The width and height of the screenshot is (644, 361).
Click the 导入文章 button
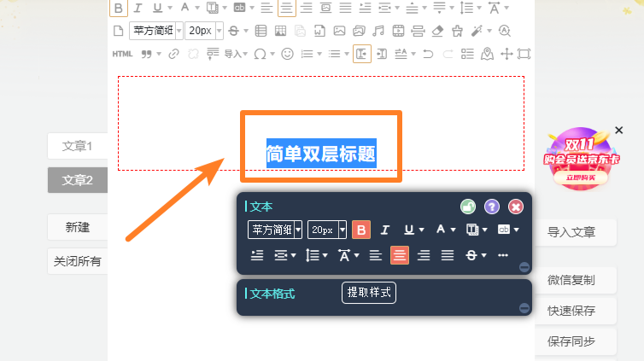[x=571, y=232]
